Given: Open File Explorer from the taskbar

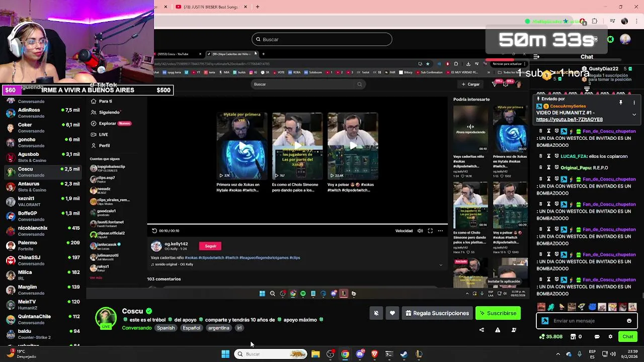Looking at the screenshot, I should pyautogui.click(x=315, y=354).
